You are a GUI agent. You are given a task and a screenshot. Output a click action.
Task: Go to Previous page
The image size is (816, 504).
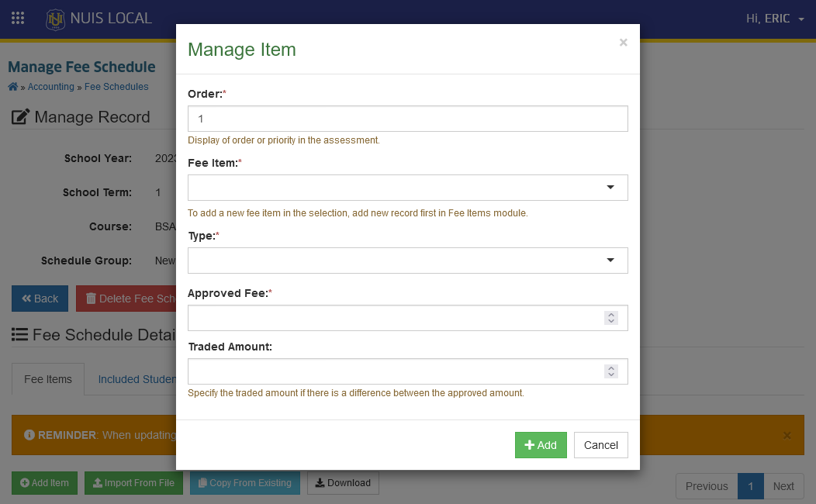pyautogui.click(x=707, y=486)
